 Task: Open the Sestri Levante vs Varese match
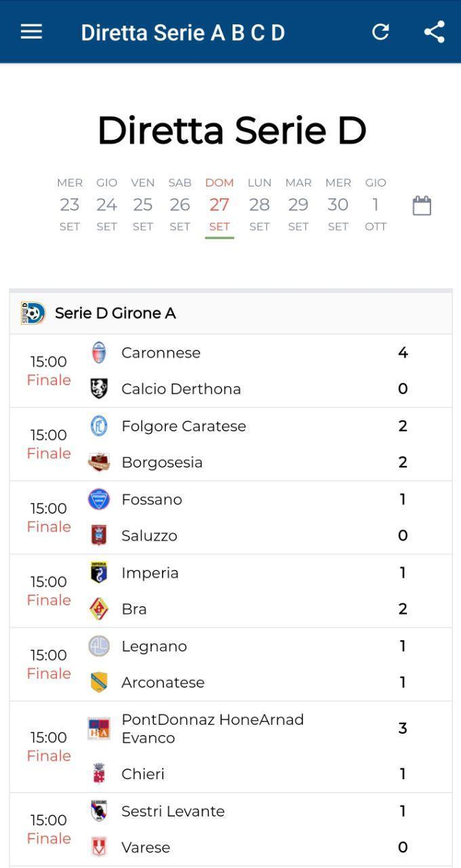230,829
